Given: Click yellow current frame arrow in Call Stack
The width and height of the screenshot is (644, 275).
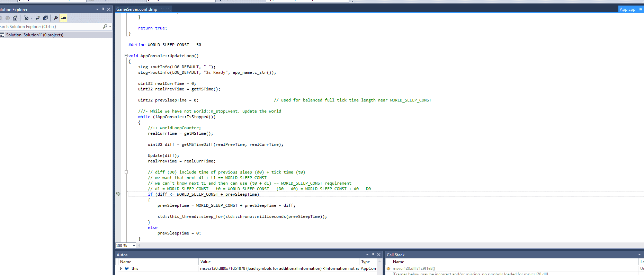Looking at the screenshot, I should (388, 268).
